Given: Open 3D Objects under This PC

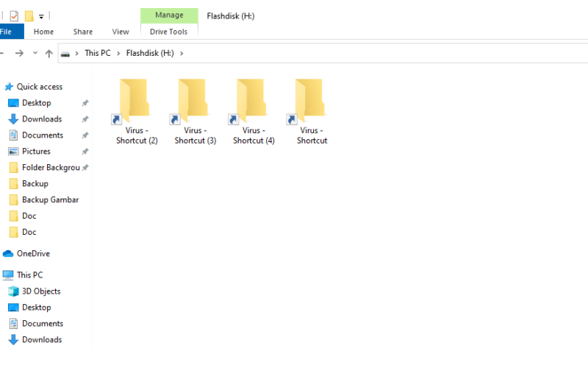Looking at the screenshot, I should point(41,291).
